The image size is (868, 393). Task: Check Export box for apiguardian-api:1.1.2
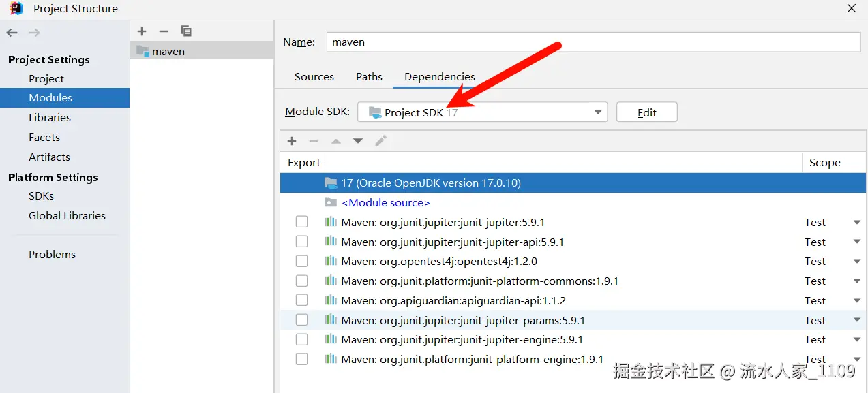[301, 300]
